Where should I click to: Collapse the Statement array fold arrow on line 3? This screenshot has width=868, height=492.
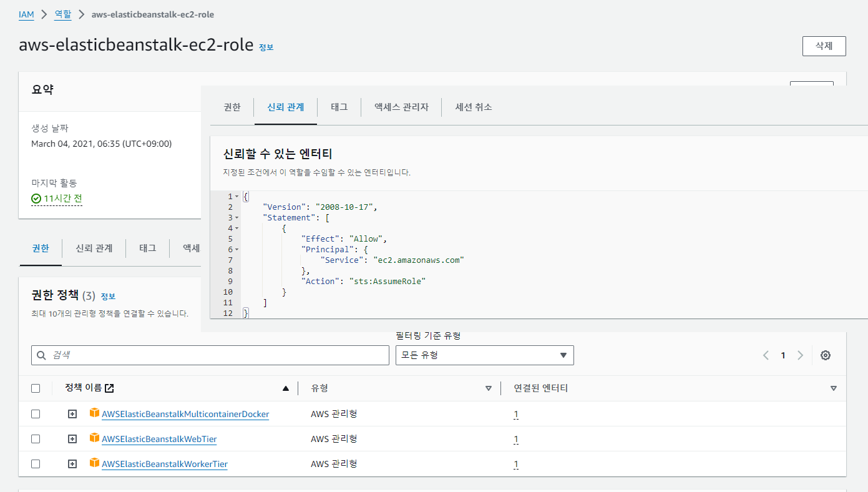237,218
